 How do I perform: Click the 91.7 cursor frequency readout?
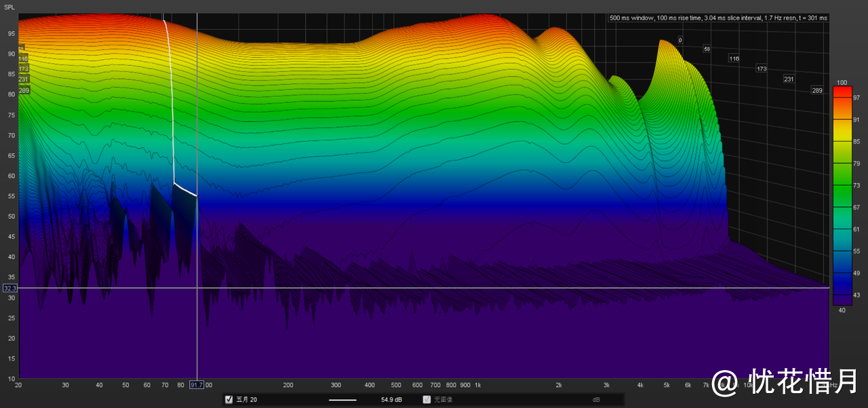[x=196, y=385]
